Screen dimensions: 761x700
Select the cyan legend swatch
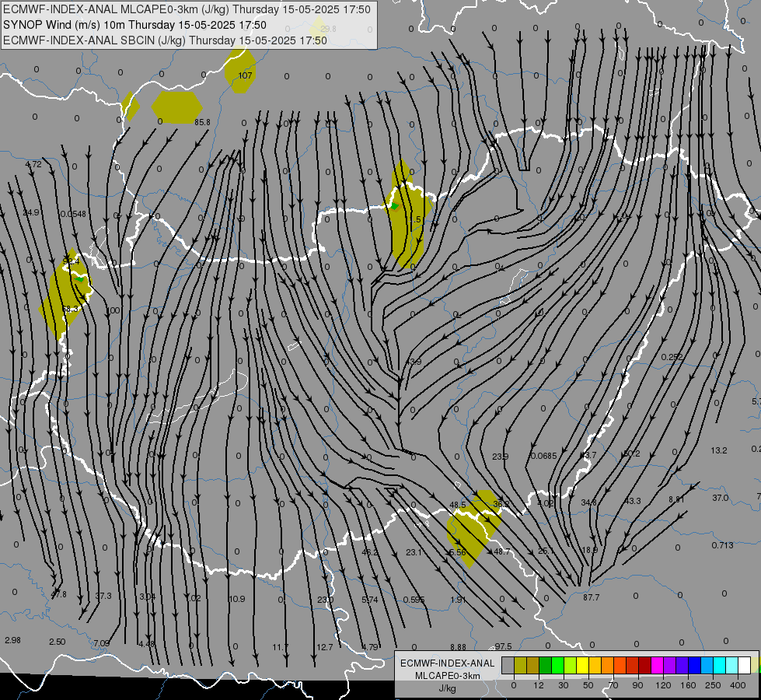click(719, 665)
